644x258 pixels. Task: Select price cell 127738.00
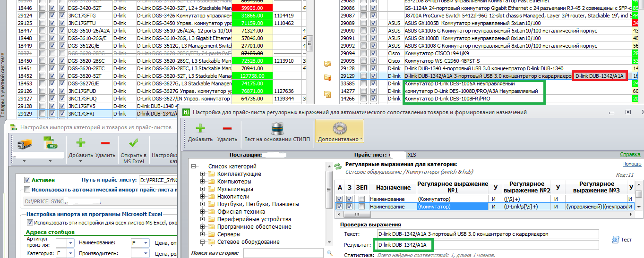tap(252, 76)
